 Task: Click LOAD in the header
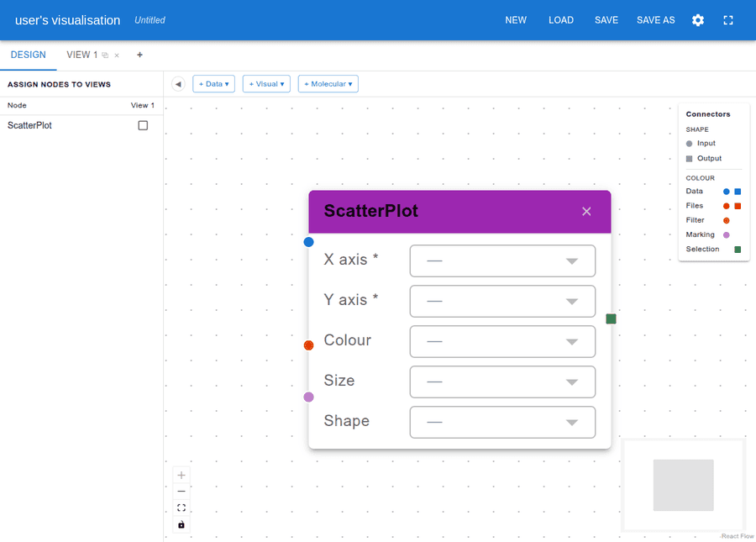(561, 20)
